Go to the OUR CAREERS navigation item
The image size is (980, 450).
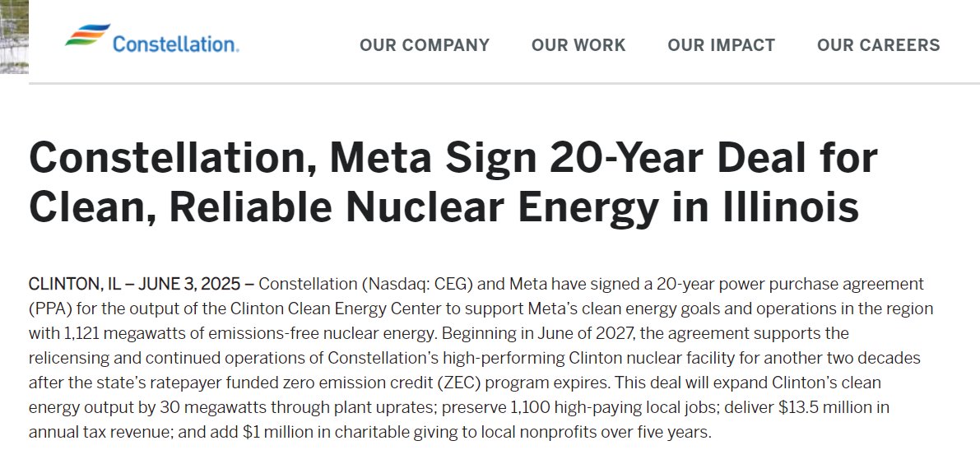click(x=878, y=45)
